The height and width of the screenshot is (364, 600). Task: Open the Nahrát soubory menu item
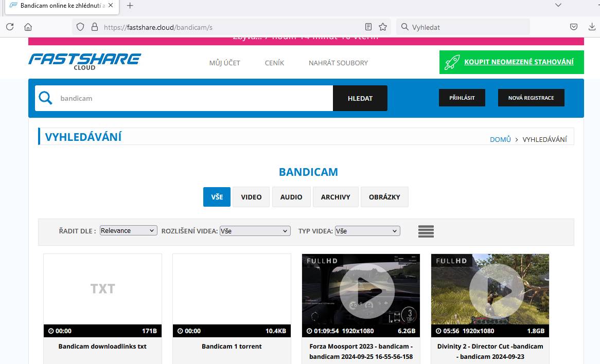338,63
